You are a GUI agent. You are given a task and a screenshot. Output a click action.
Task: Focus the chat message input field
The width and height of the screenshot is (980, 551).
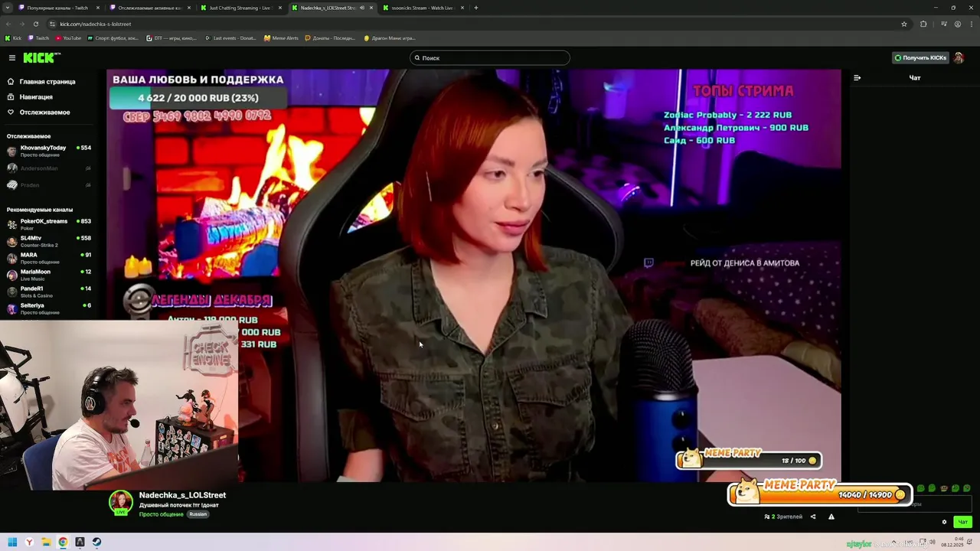(915, 504)
